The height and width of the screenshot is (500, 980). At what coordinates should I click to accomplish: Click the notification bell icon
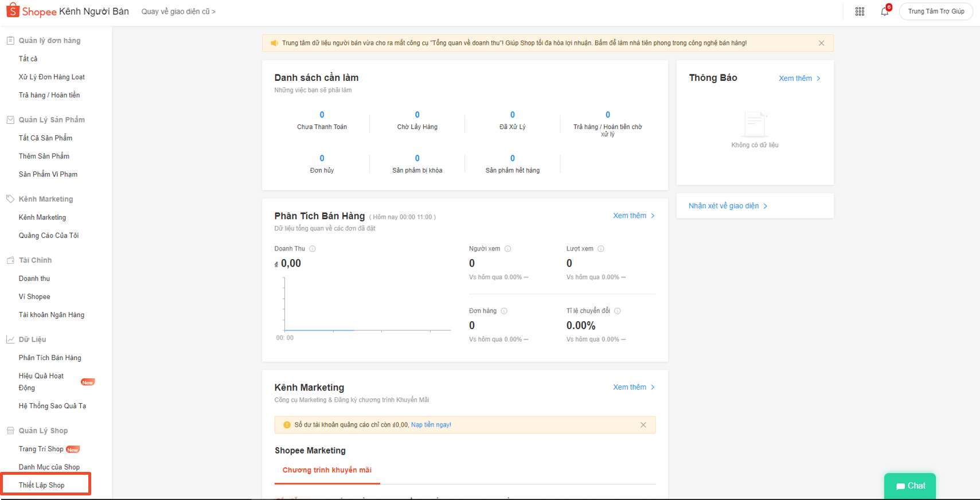[x=884, y=11]
